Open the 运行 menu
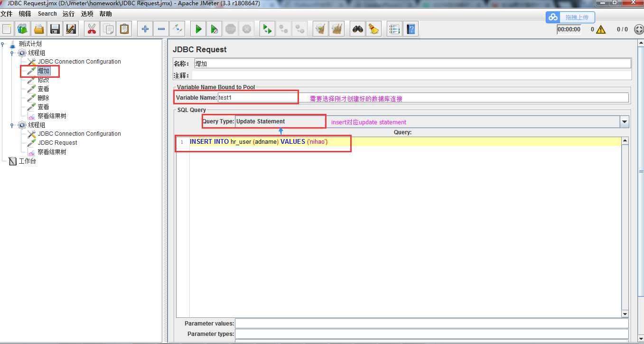This screenshot has height=344, width=644. tap(68, 14)
